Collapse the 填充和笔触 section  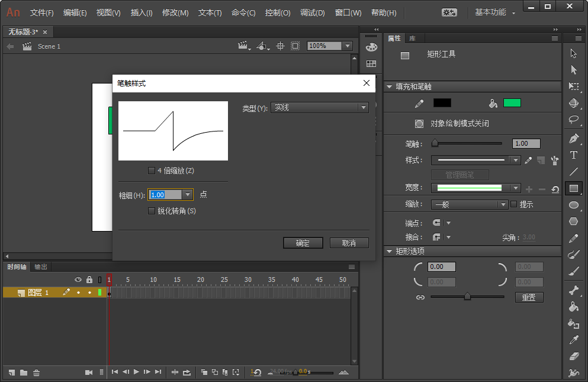(390, 86)
